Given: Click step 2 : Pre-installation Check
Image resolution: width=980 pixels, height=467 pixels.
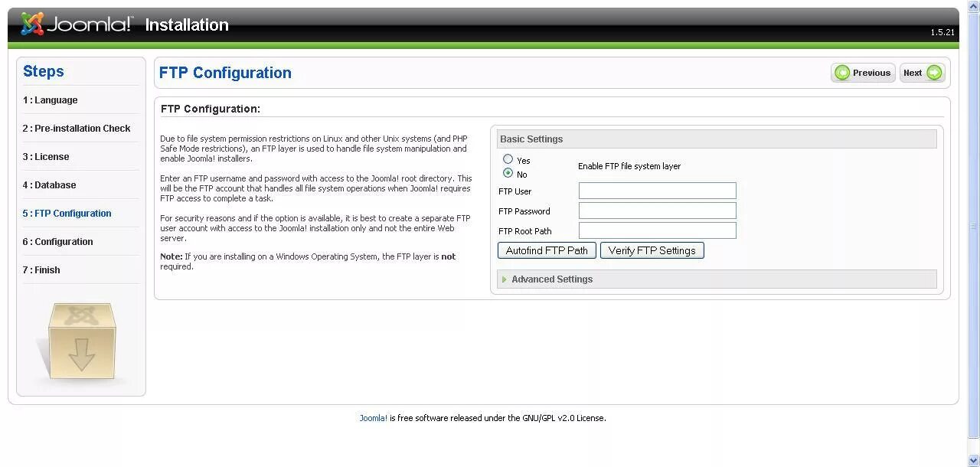Looking at the screenshot, I should (x=77, y=129).
